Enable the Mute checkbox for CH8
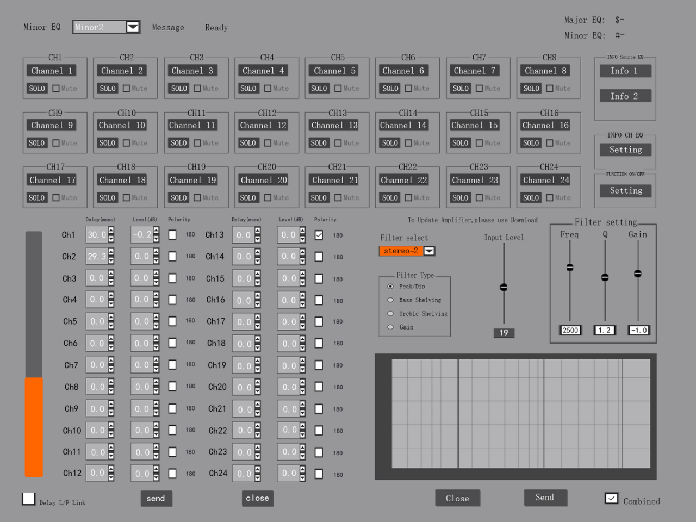The width and height of the screenshot is (697, 523). (552, 89)
